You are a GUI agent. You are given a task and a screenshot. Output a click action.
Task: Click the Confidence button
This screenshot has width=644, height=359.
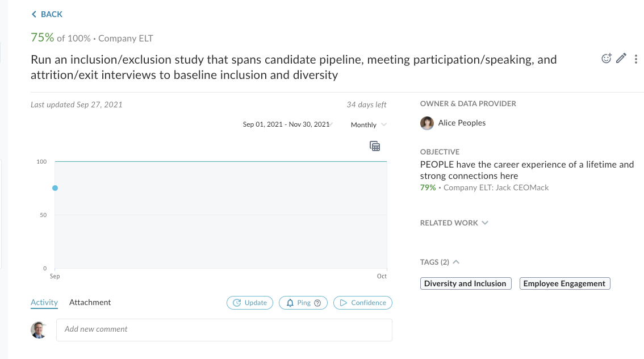point(363,303)
